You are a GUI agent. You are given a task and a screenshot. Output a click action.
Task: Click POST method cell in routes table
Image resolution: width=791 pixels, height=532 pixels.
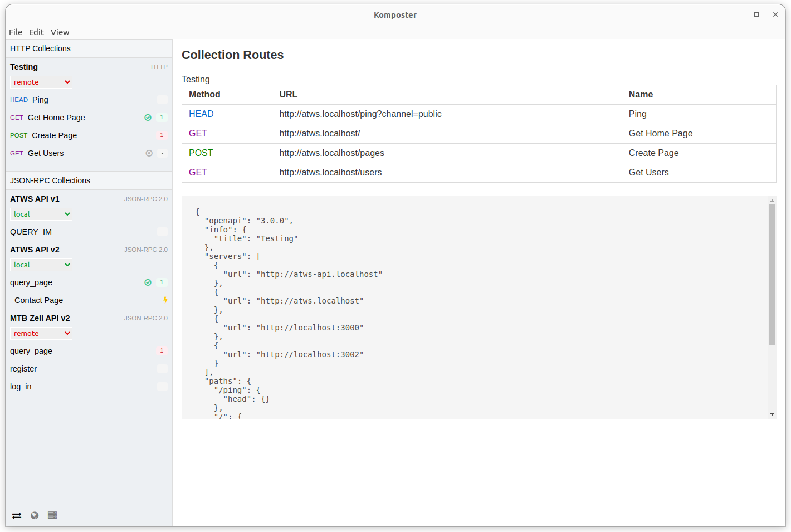[227, 153]
